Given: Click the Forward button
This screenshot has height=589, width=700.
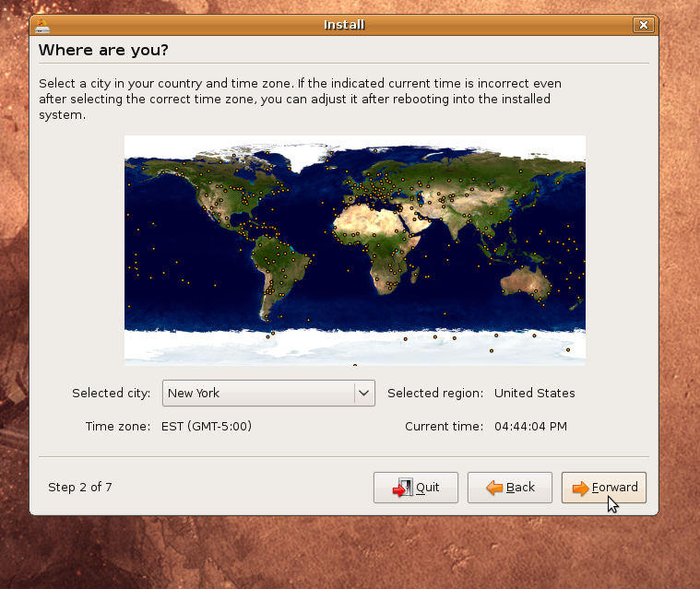Looking at the screenshot, I should tap(603, 488).
